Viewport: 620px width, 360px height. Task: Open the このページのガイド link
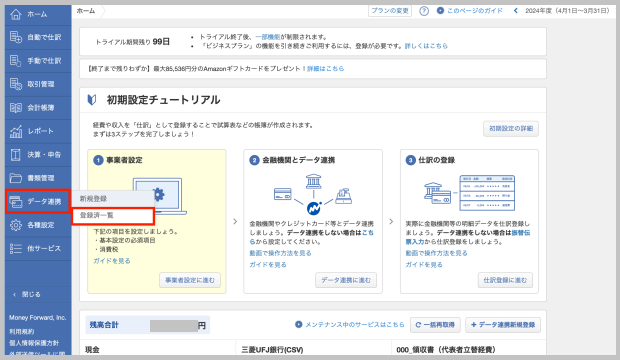click(474, 11)
